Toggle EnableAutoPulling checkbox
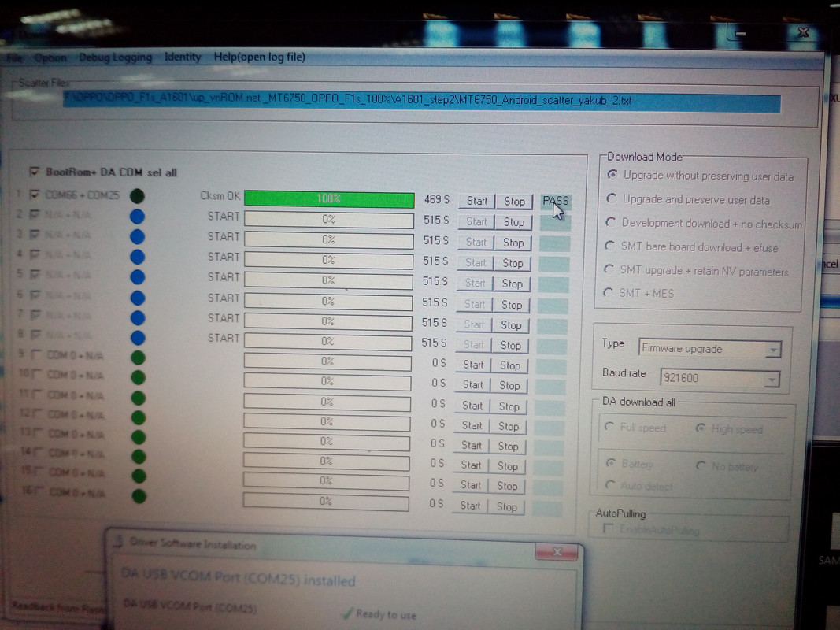Viewport: 840px width, 630px height. tap(608, 529)
